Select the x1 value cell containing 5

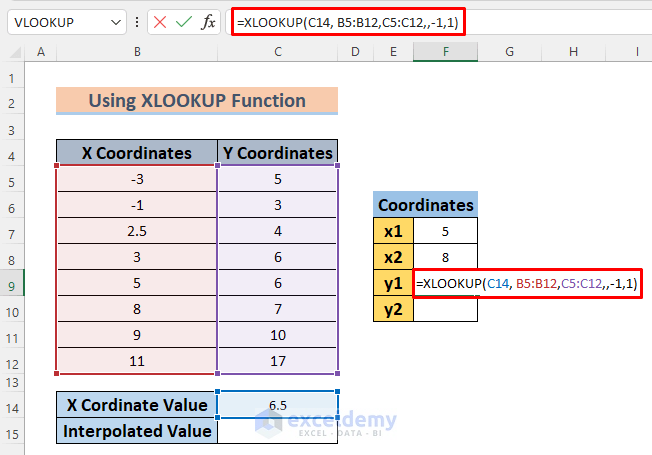tap(445, 231)
